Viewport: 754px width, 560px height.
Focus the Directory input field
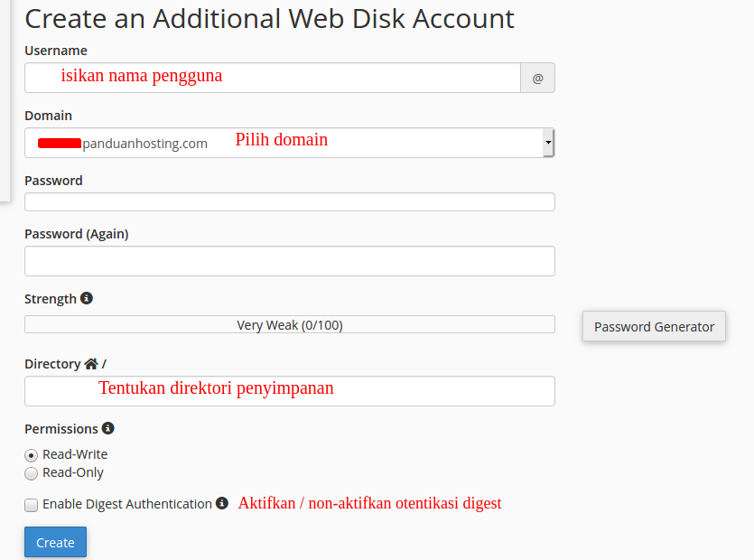[x=290, y=391]
